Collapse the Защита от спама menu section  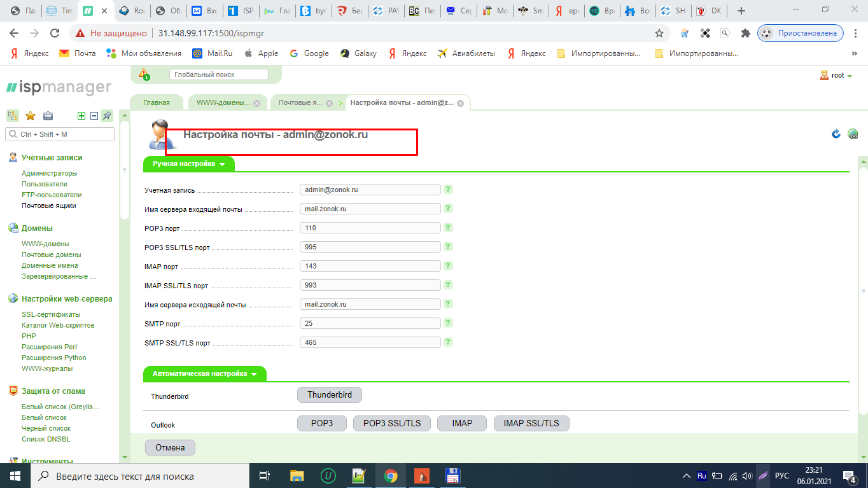53,391
